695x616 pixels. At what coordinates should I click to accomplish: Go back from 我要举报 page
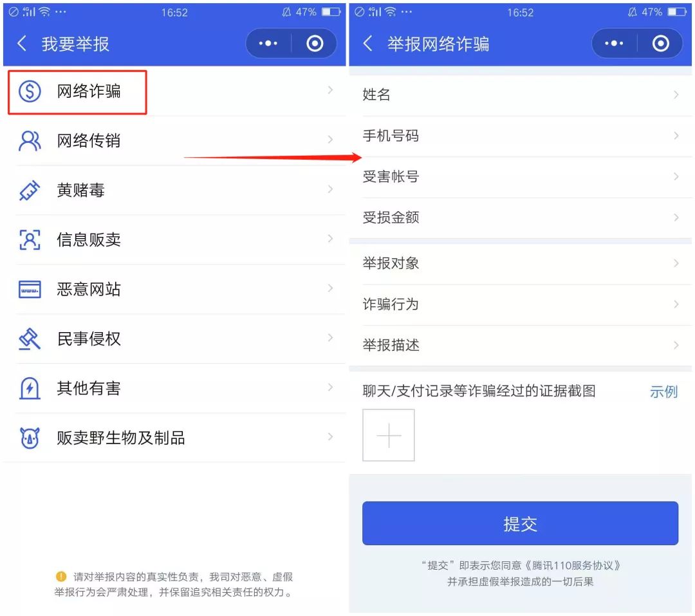22,44
